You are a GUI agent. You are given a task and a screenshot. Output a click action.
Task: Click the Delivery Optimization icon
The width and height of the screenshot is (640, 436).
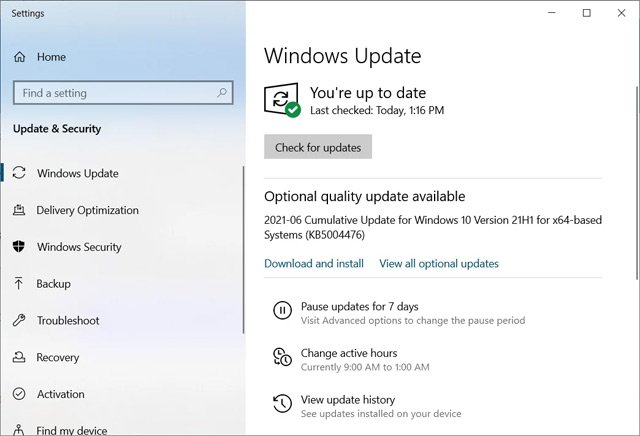[x=19, y=210]
